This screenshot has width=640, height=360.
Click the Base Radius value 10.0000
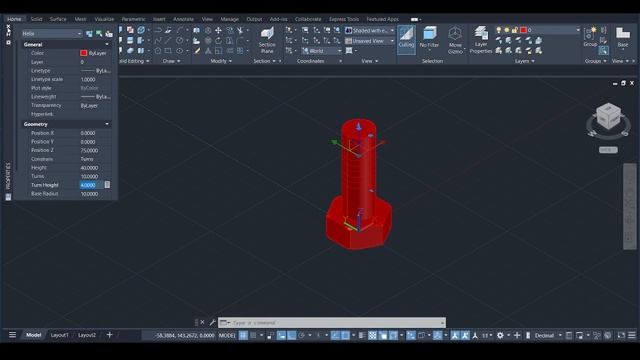click(89, 194)
